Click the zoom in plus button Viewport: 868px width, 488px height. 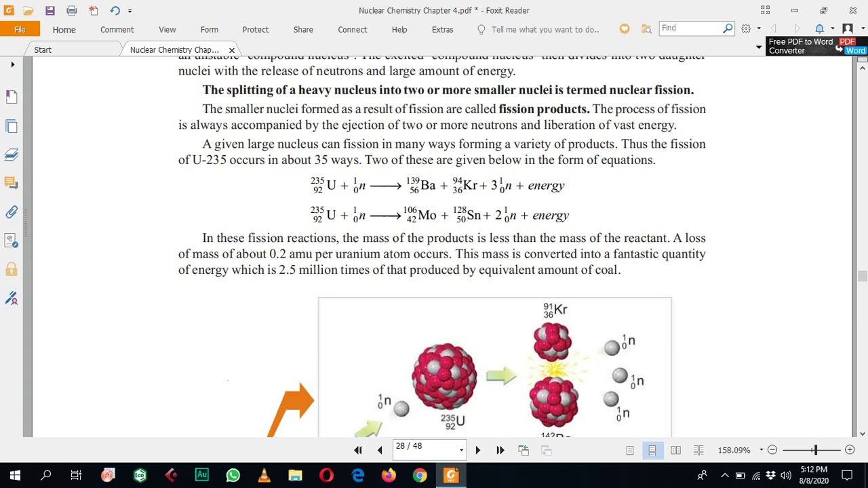coord(850,450)
